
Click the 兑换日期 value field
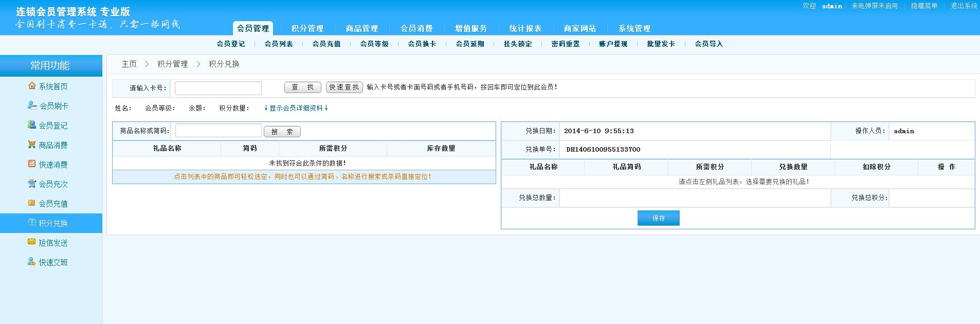tap(695, 131)
